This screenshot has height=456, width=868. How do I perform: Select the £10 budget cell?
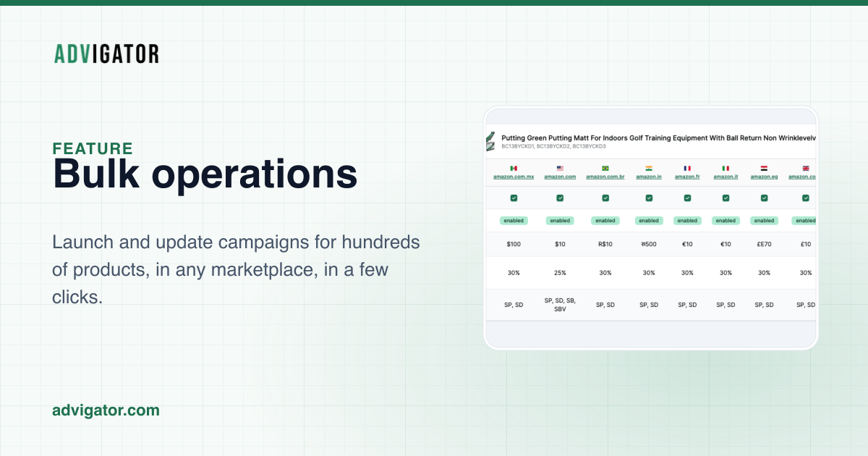tap(806, 244)
